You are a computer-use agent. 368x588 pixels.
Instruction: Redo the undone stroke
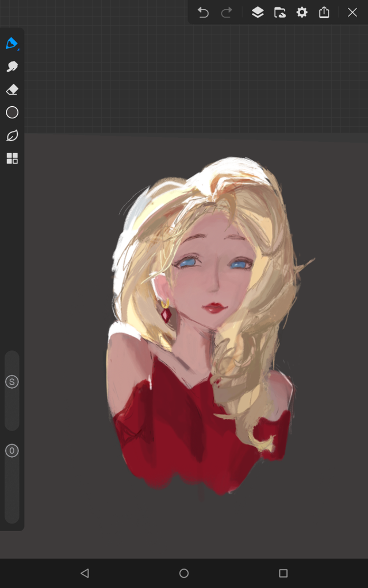click(x=227, y=13)
